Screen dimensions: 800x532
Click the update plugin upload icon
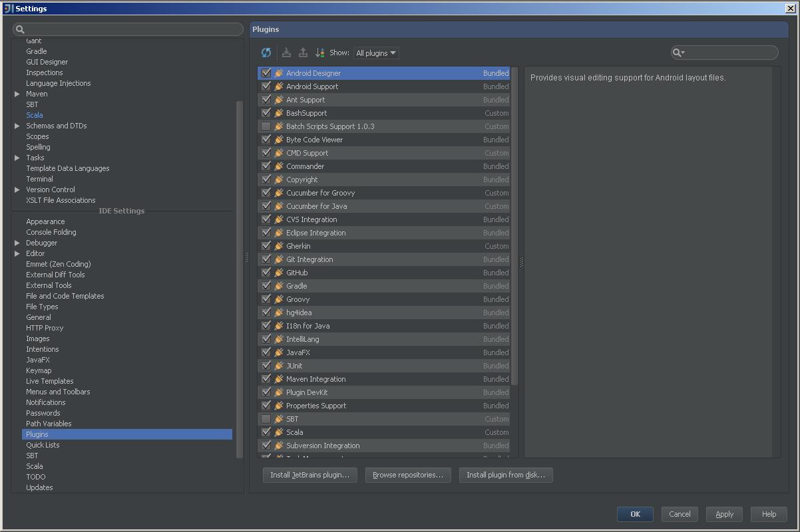[303, 53]
